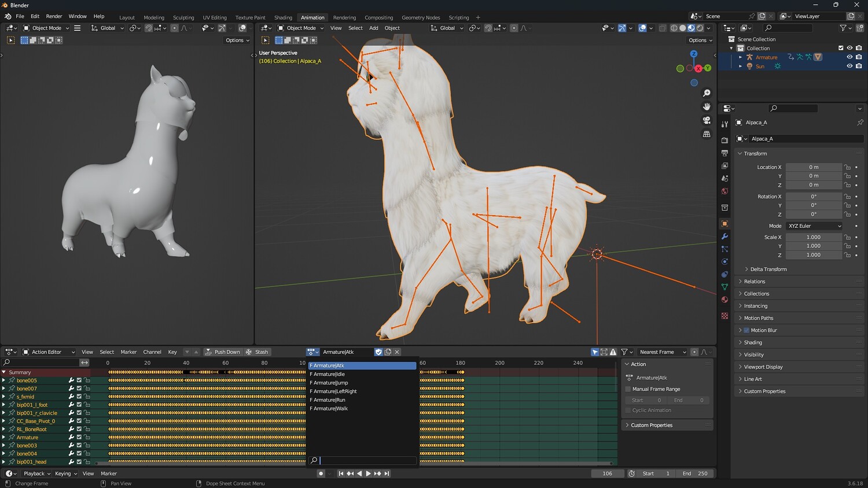Click the Scale X value slider
The height and width of the screenshot is (488, 868).
[x=813, y=237]
